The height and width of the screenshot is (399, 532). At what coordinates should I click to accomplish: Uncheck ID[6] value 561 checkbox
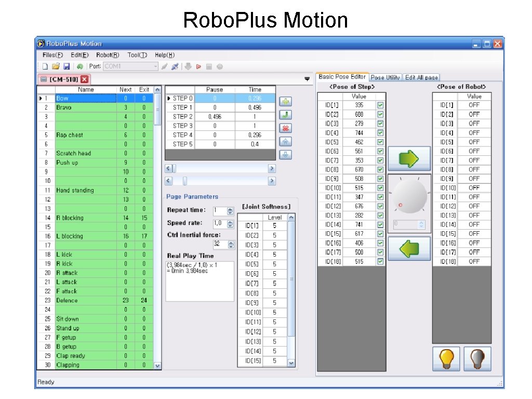[x=380, y=151]
